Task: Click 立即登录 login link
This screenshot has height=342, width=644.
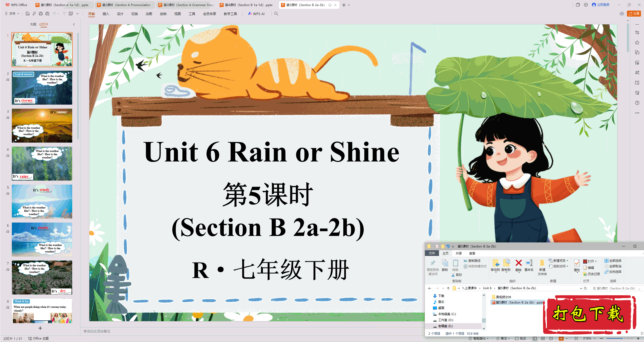Action: [601, 5]
